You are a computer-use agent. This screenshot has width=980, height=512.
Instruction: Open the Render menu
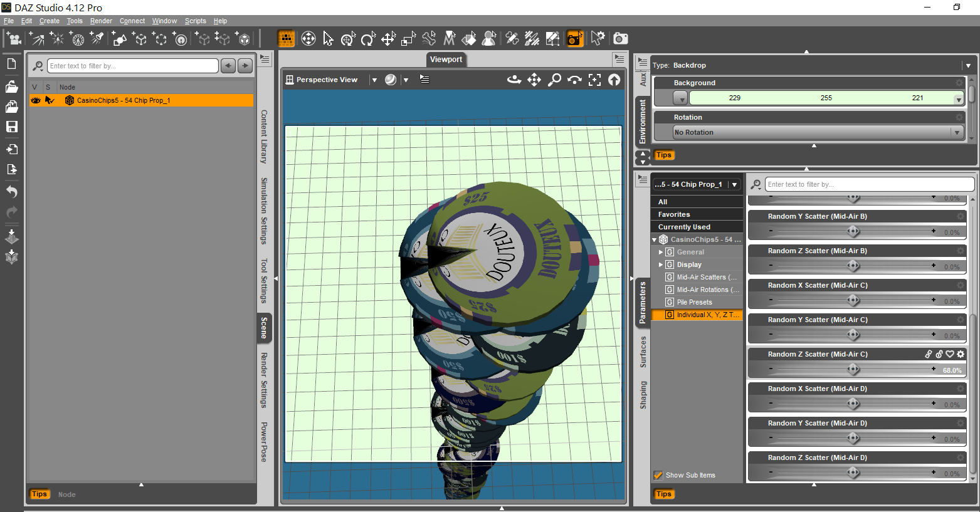pyautogui.click(x=101, y=21)
